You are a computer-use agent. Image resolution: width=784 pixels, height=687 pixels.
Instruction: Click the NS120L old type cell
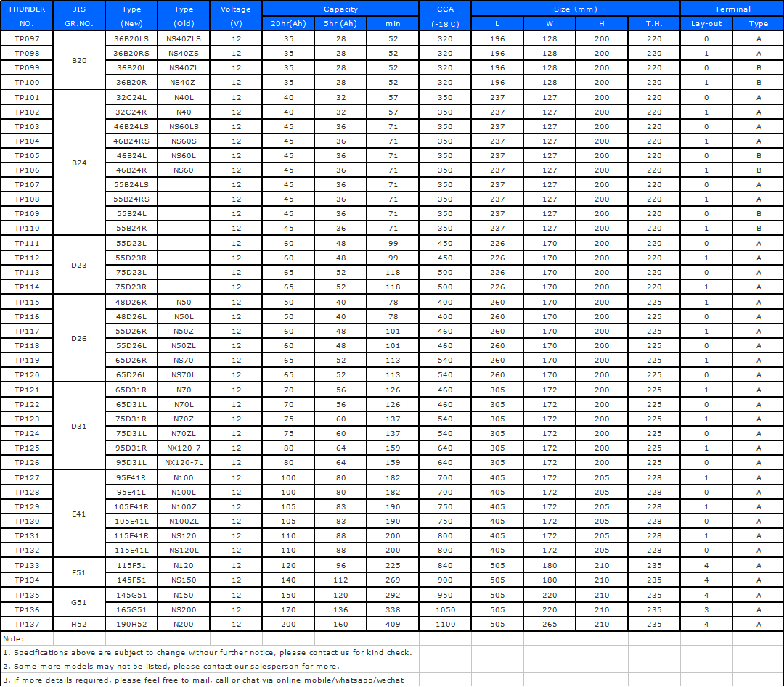[x=184, y=551]
